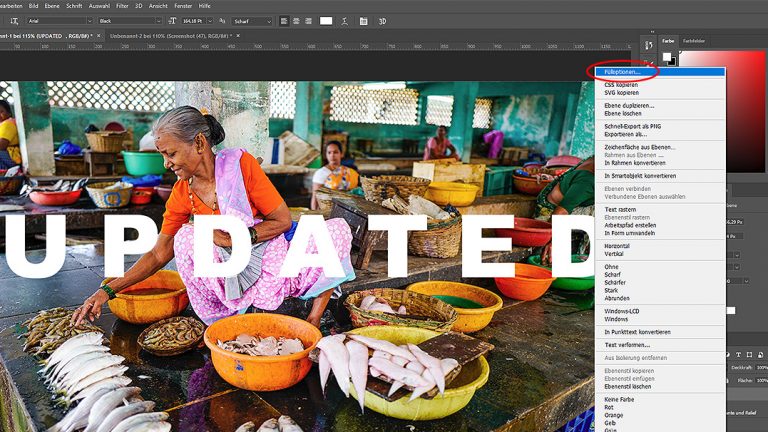Viewport: 768px width, 432px height.
Task: Open the font style dropdown Black
Action: [x=130, y=21]
